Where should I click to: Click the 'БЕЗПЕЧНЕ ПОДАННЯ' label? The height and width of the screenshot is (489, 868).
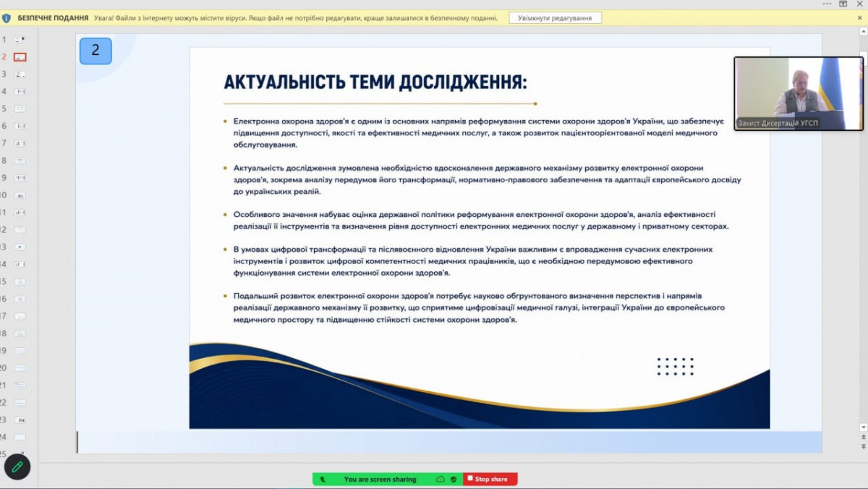53,17
